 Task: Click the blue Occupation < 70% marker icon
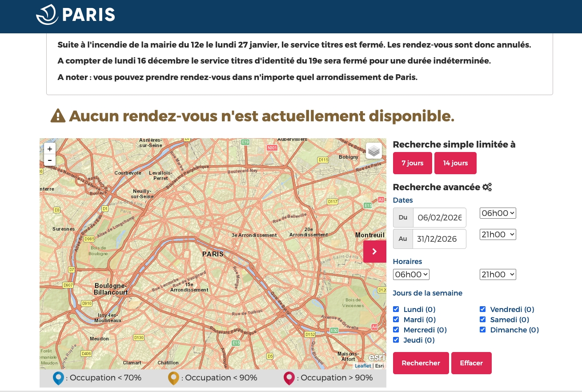(58, 378)
